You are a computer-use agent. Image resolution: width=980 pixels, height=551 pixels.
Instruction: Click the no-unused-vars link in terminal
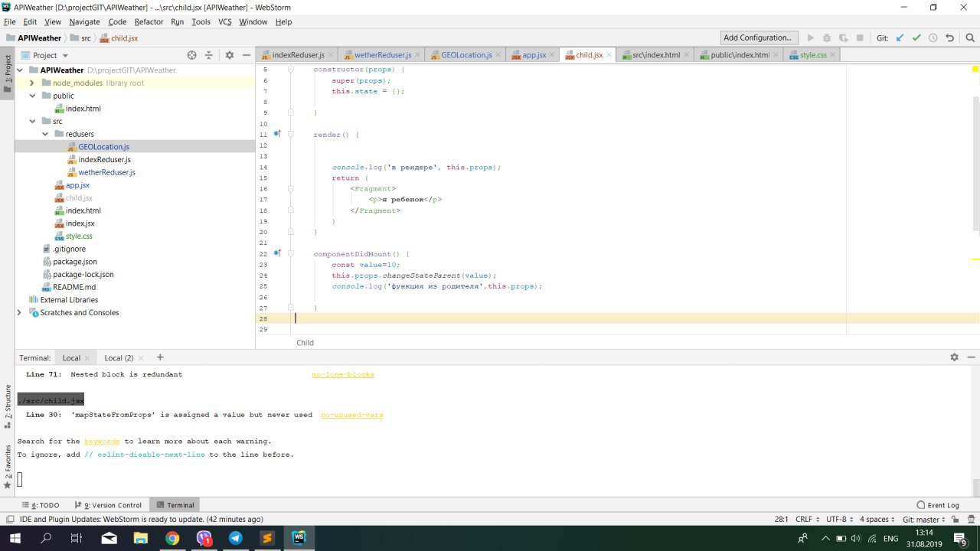(351, 415)
